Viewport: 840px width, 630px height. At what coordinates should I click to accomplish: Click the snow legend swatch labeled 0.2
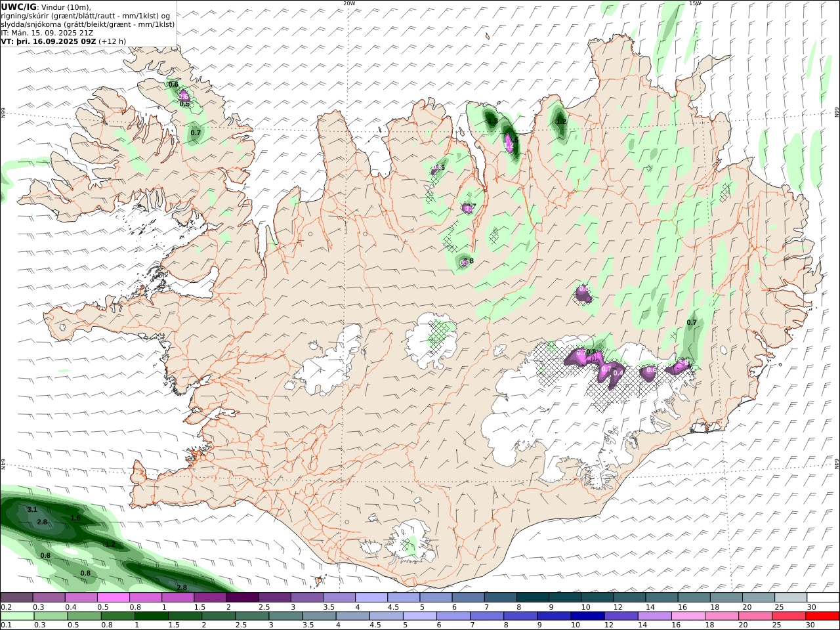click(16, 597)
